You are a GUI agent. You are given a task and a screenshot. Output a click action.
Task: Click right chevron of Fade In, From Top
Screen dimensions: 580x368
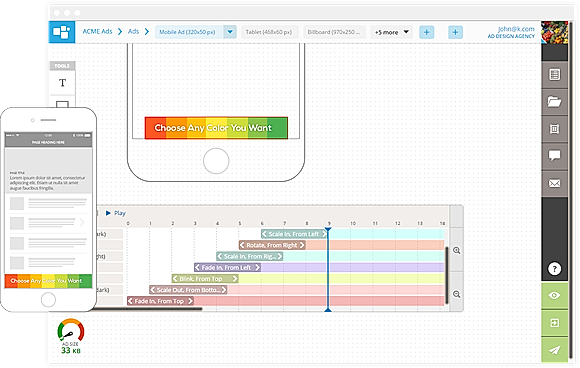click(x=190, y=301)
